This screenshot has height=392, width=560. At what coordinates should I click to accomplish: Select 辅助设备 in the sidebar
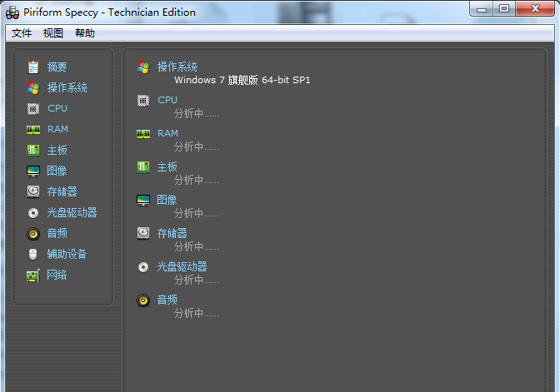tap(67, 254)
